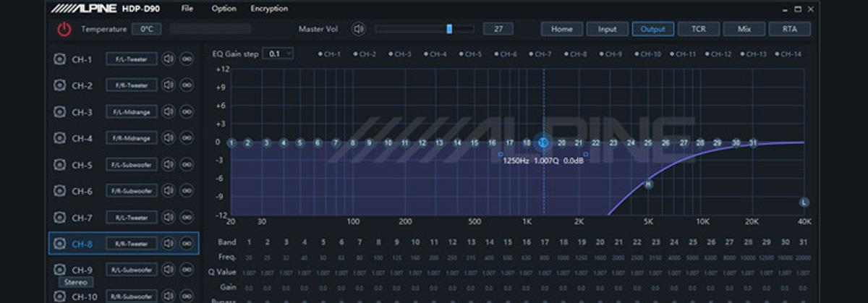Image resolution: width=868 pixels, height=303 pixels.
Task: Open CH-6 F/R-Subwoofer speaker type selector
Action: [x=132, y=191]
